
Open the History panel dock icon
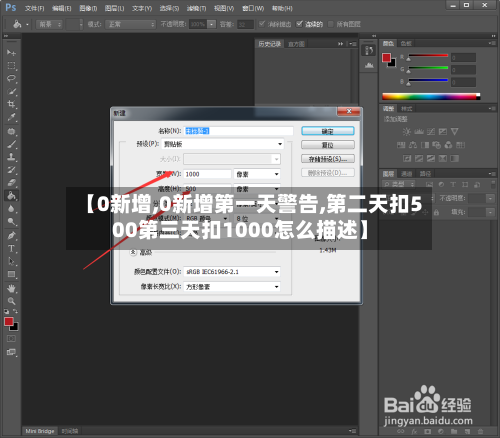[x=369, y=50]
